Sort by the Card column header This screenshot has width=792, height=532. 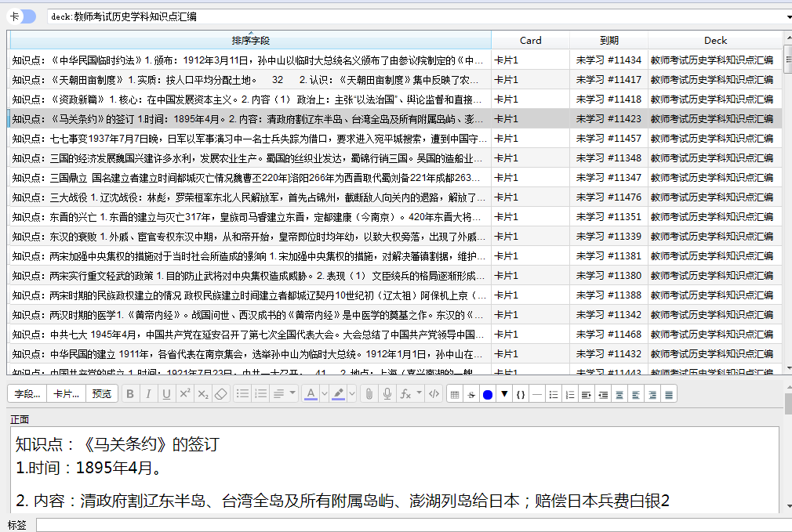[x=530, y=41]
